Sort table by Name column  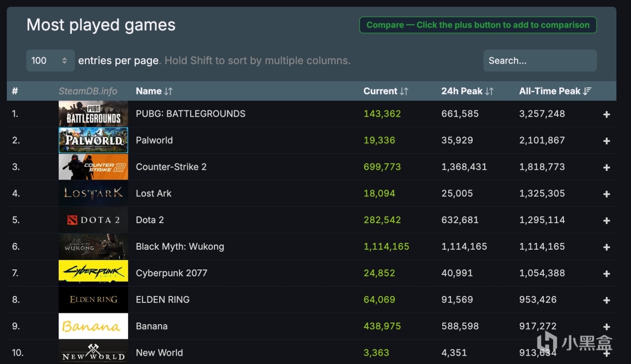[x=154, y=91]
